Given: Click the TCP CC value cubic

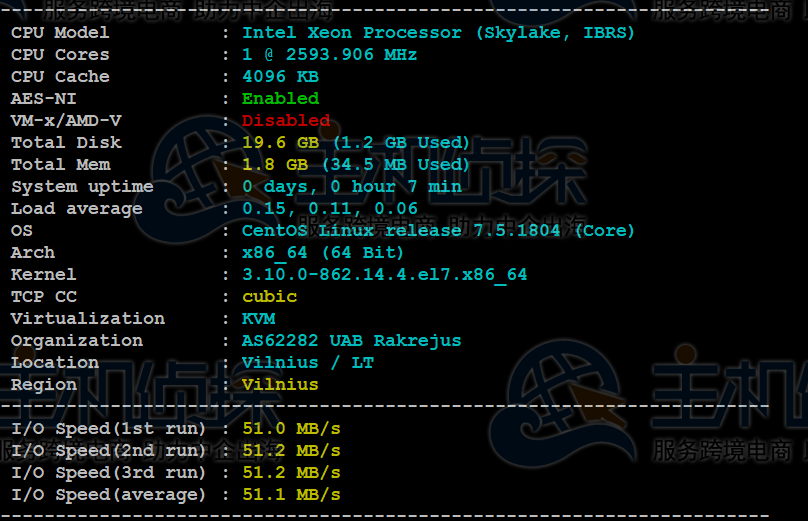Looking at the screenshot, I should [x=270, y=297].
